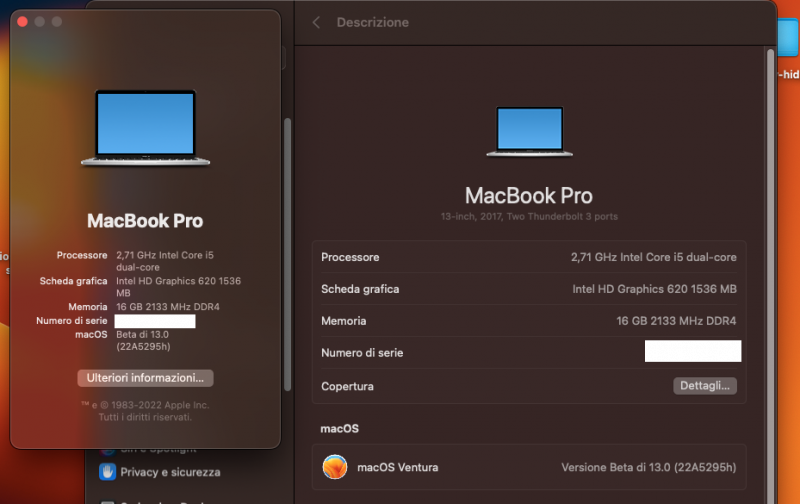The height and width of the screenshot is (504, 800).
Task: Click 'Intel HD Graphics 620 1536 MB' in About window
Action: (178, 287)
